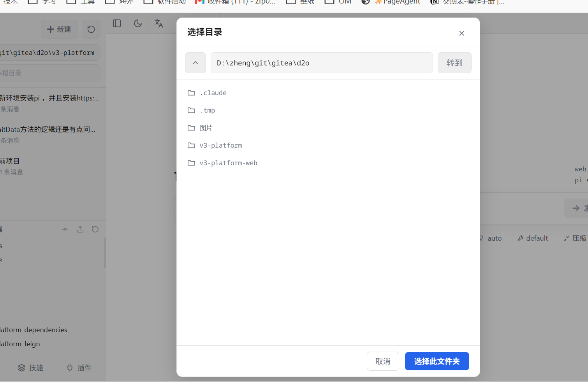Open the 软件启动 bookmark folder

click(x=165, y=2)
